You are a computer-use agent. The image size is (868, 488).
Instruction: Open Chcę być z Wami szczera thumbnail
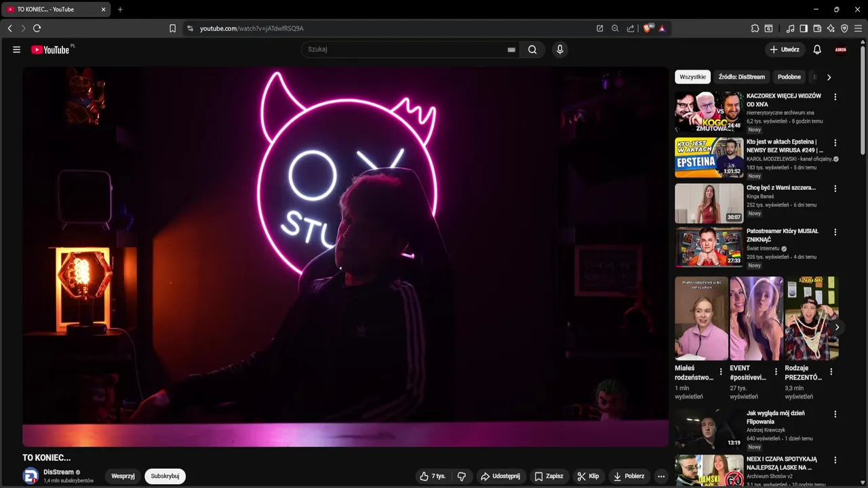pos(709,203)
